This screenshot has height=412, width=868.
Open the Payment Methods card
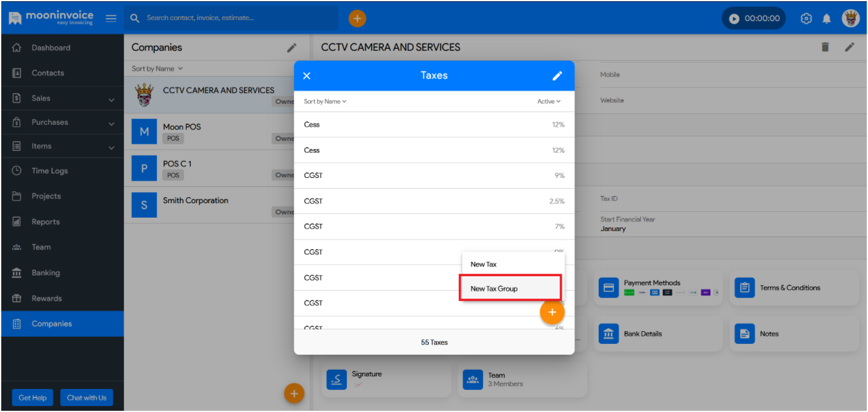coord(658,288)
